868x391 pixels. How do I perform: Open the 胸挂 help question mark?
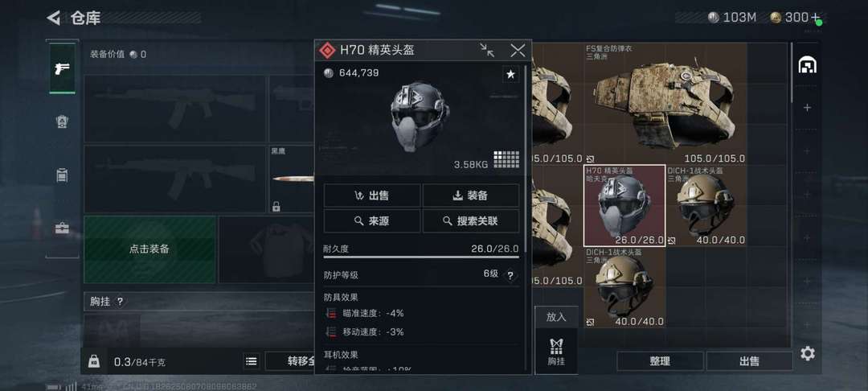tap(120, 302)
